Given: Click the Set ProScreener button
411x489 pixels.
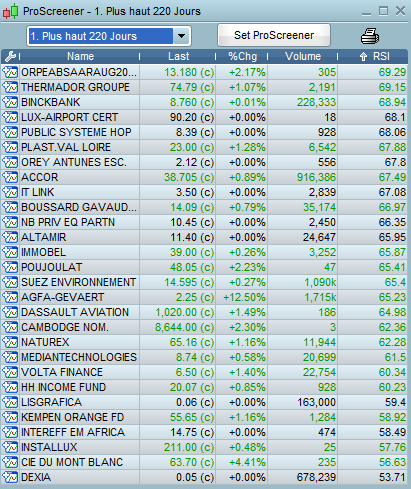Looking at the screenshot, I should [274, 35].
